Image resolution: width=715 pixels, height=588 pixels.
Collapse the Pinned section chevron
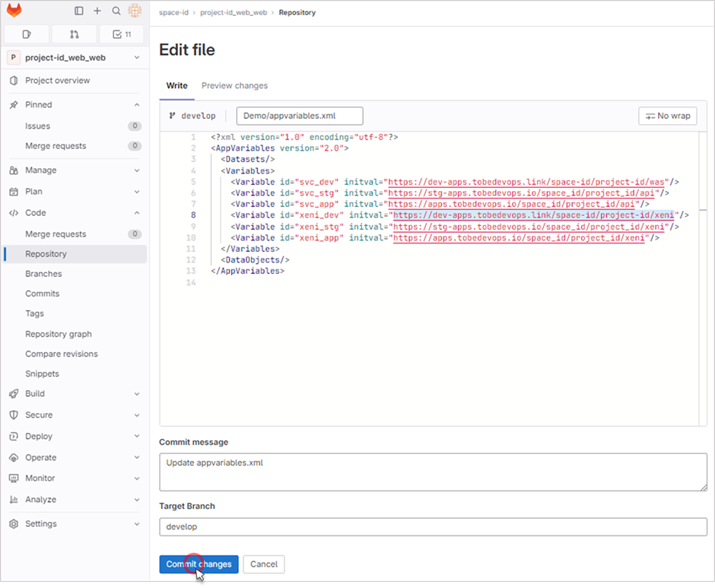[137, 104]
